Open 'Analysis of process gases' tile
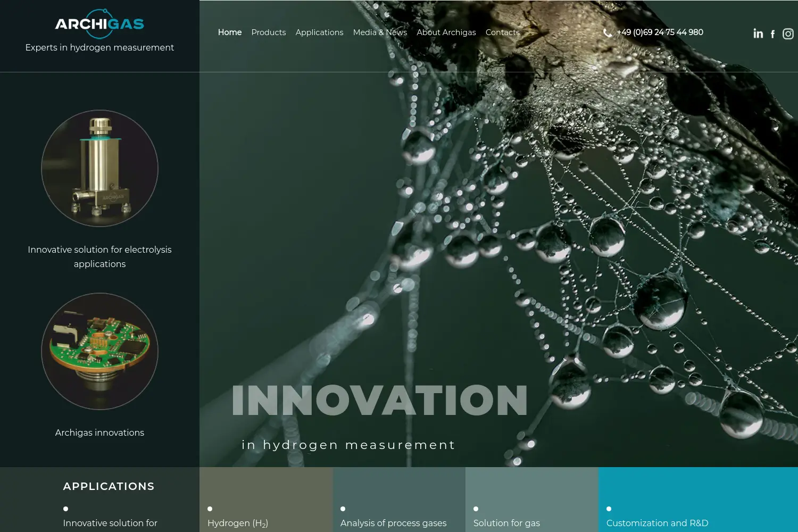This screenshot has height=532, width=798. click(x=399, y=500)
